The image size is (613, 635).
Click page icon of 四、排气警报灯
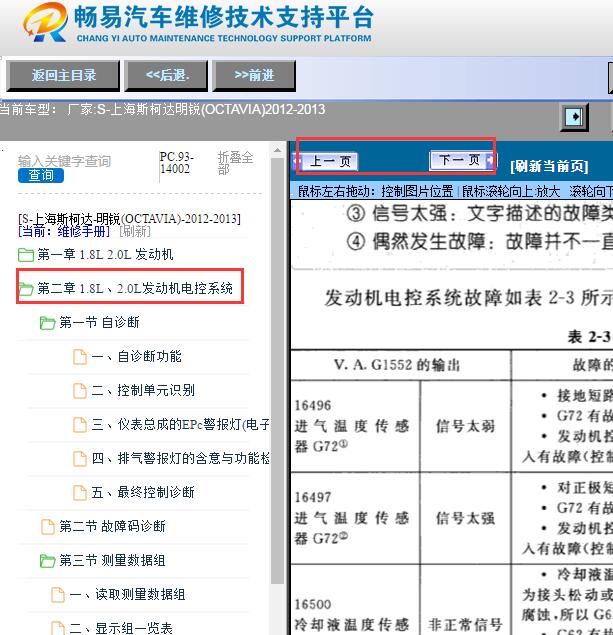[80, 459]
